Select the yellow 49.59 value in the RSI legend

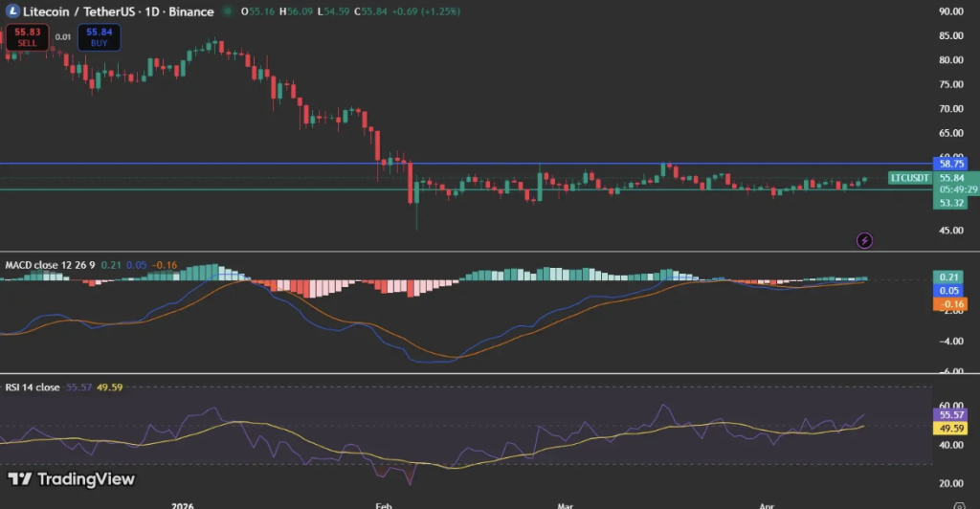(x=109, y=387)
